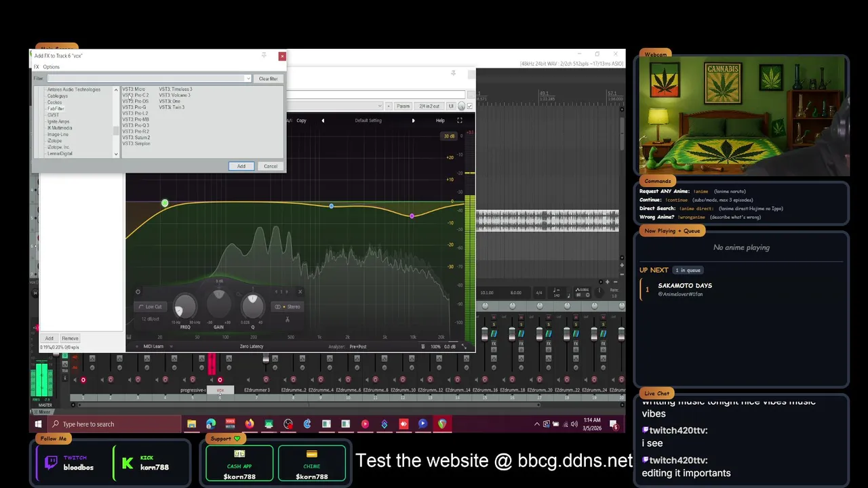Select Ignite Amps in the folder tree
Image resolution: width=868 pixels, height=488 pixels.
coord(58,121)
